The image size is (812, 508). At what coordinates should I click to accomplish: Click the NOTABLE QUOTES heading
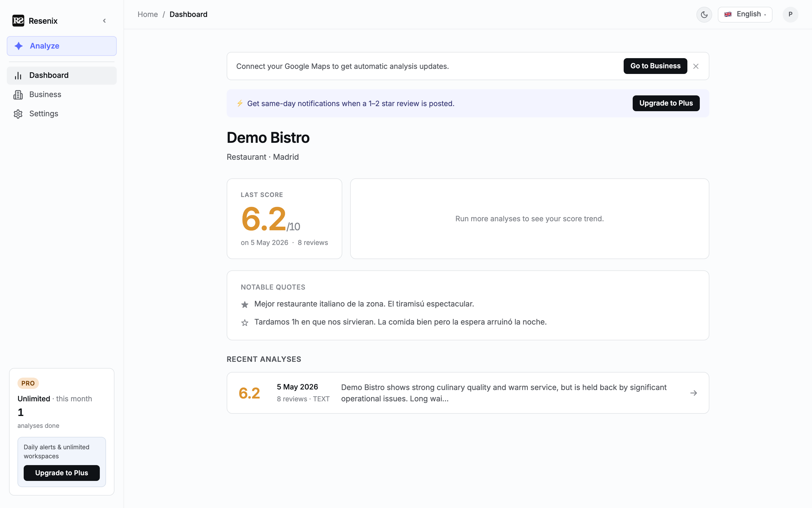point(273,287)
